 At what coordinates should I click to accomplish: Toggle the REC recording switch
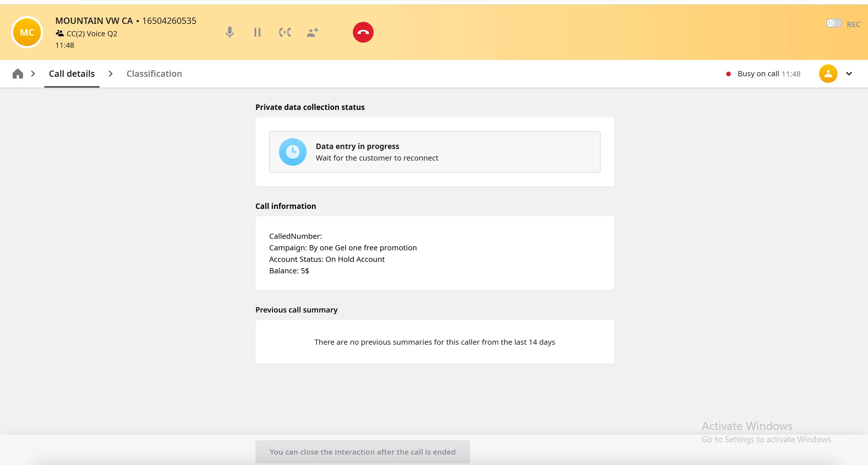[833, 23]
